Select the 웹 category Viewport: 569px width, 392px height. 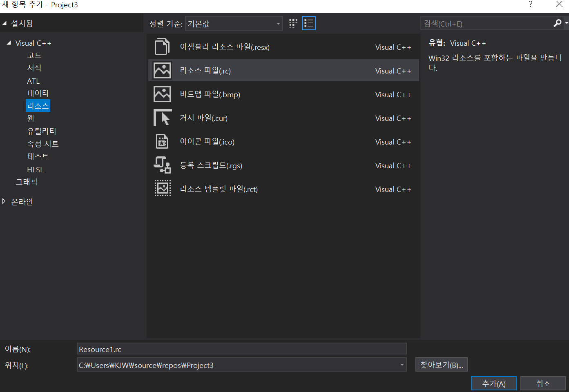point(31,118)
